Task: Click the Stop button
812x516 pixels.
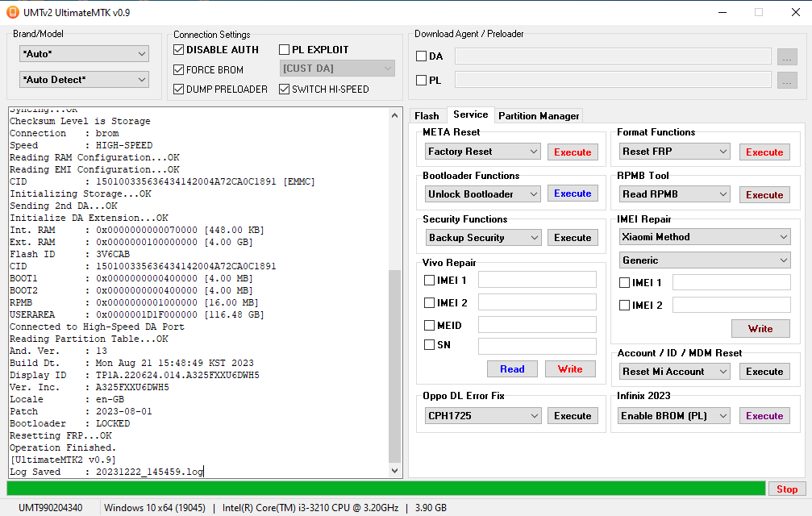Action: [787, 489]
